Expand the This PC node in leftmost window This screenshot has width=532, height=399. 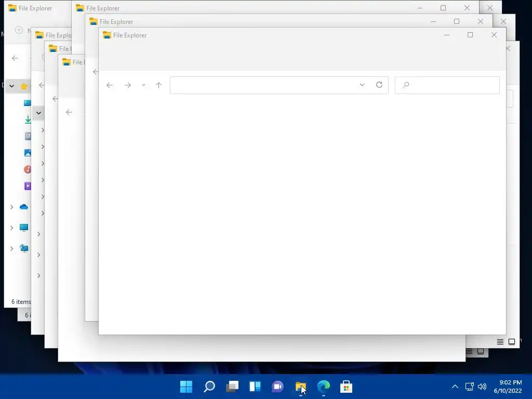coord(11,228)
